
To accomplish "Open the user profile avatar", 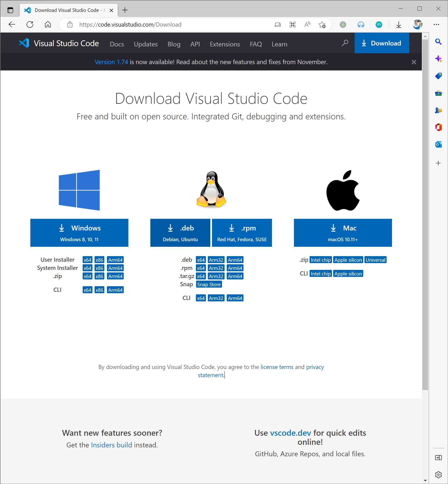I will (417, 24).
